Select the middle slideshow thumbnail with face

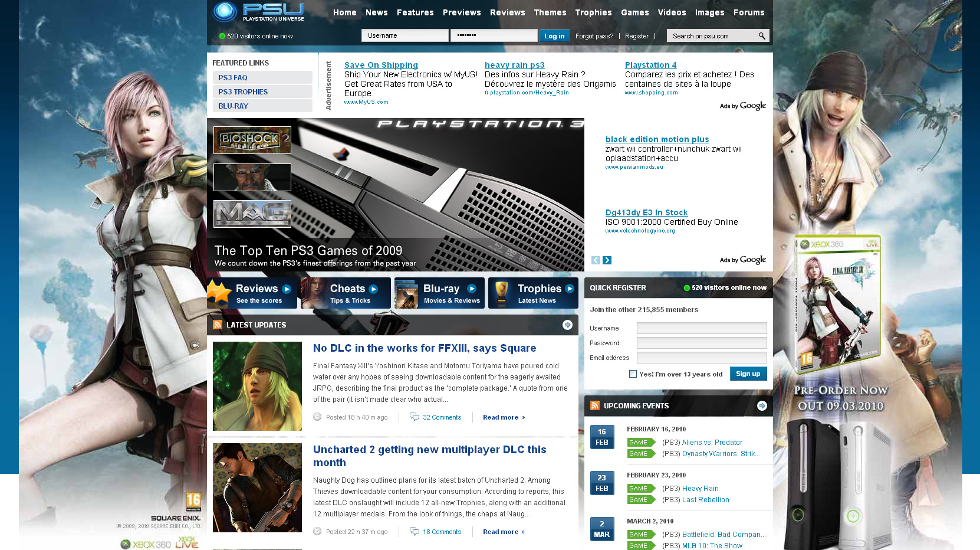pyautogui.click(x=252, y=177)
